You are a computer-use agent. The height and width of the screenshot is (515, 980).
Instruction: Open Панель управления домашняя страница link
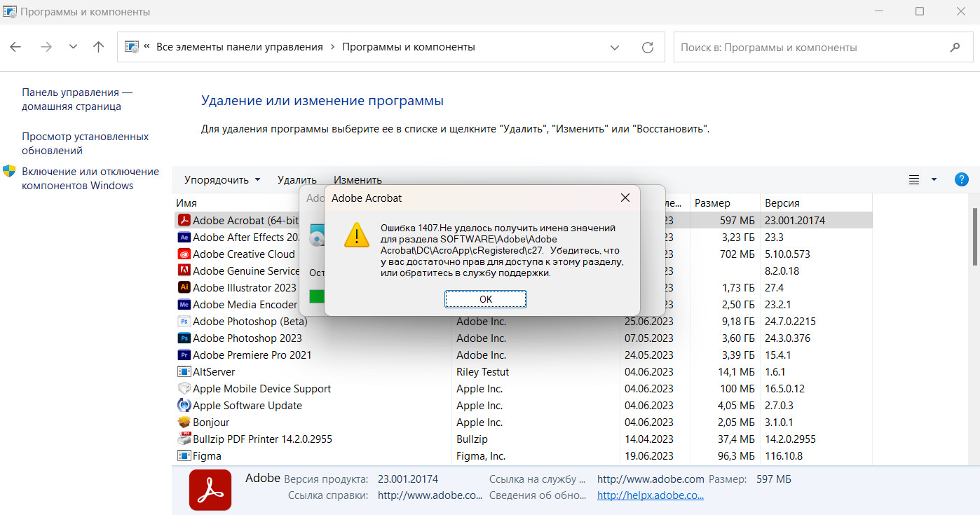(76, 99)
